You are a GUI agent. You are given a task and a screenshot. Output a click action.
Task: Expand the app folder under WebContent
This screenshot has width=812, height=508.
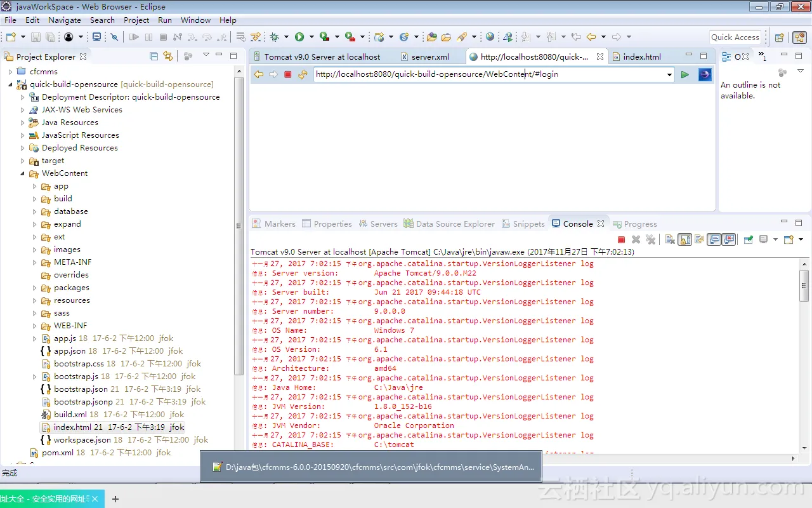(x=35, y=186)
